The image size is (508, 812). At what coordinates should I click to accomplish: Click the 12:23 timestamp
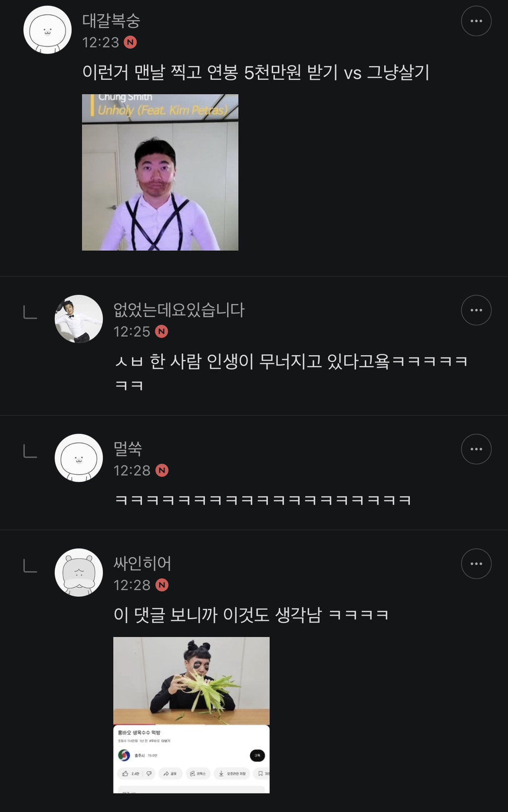(x=101, y=42)
